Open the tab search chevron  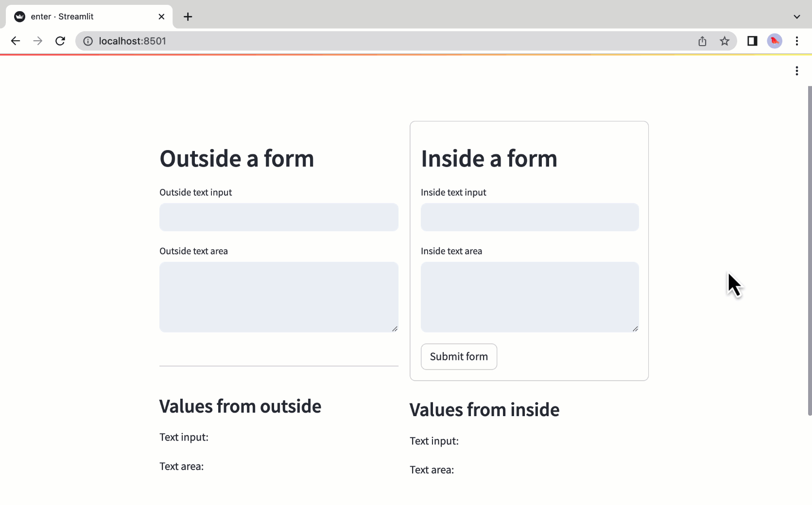pos(796,17)
